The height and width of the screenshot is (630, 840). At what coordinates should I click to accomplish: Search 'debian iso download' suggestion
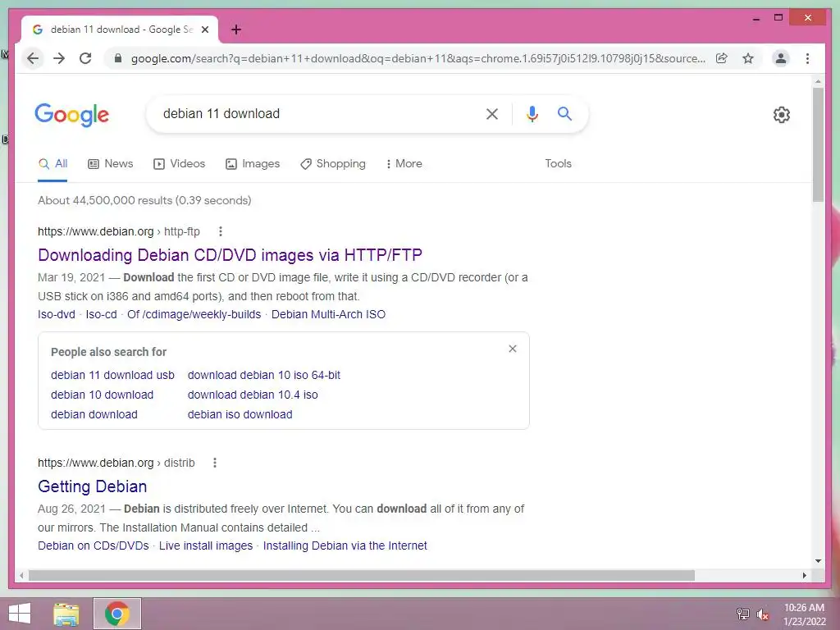(240, 414)
